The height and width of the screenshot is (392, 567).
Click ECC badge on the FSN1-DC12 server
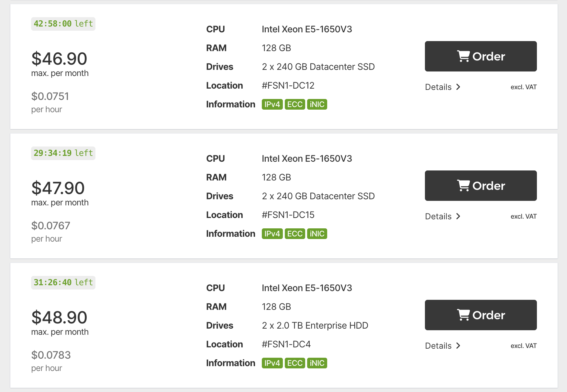[295, 104]
